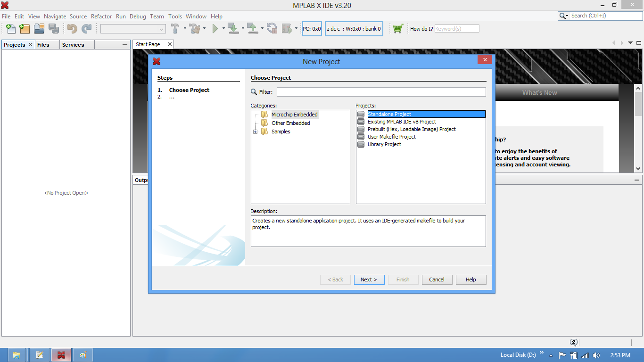Click the New File toolbar icon
This screenshot has width=644, height=362.
[x=10, y=29]
